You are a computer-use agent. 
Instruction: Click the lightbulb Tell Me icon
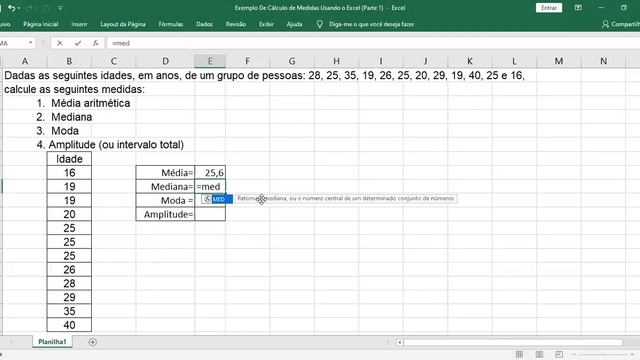coord(320,24)
